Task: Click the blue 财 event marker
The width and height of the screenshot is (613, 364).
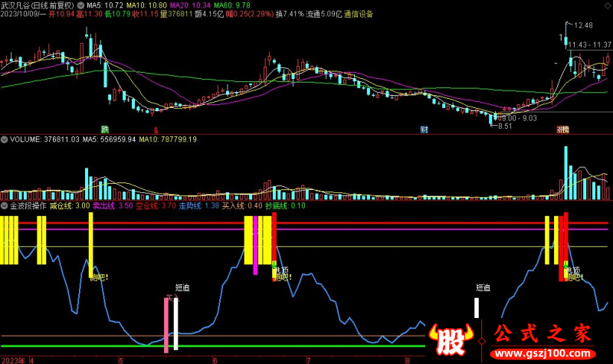Action: coord(424,129)
